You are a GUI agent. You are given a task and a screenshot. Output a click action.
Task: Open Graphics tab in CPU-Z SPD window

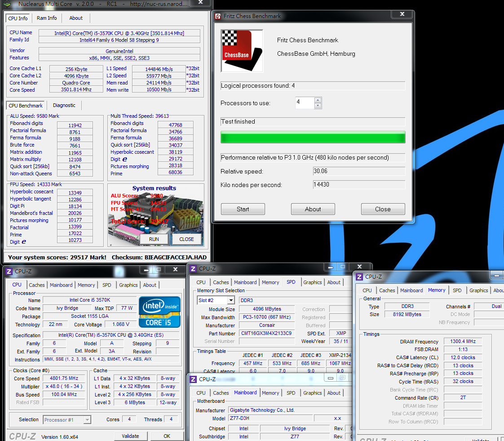pos(313,282)
